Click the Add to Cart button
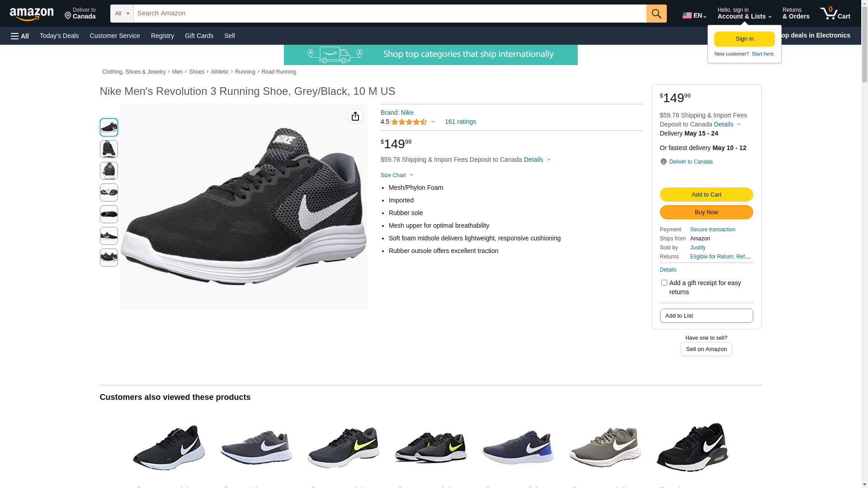 click(706, 195)
